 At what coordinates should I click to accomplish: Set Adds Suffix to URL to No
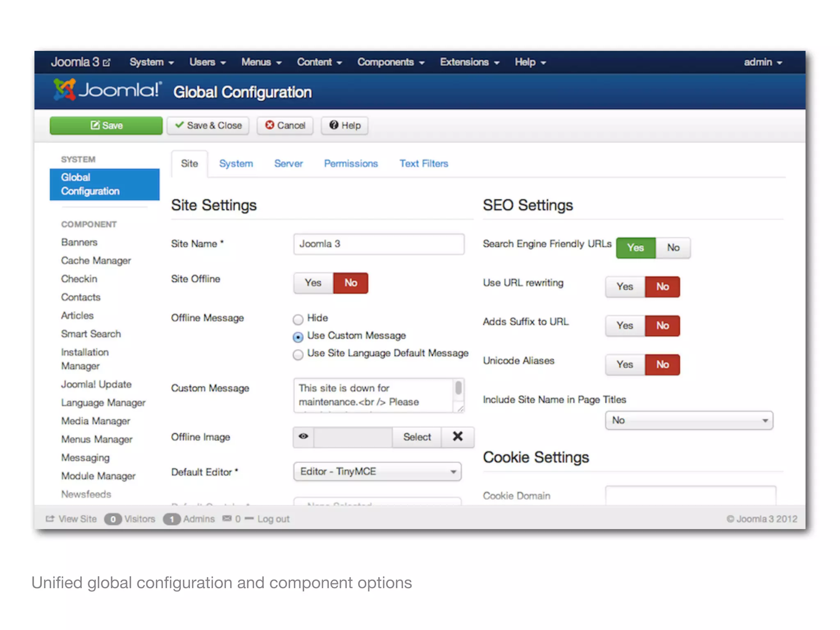click(x=662, y=325)
